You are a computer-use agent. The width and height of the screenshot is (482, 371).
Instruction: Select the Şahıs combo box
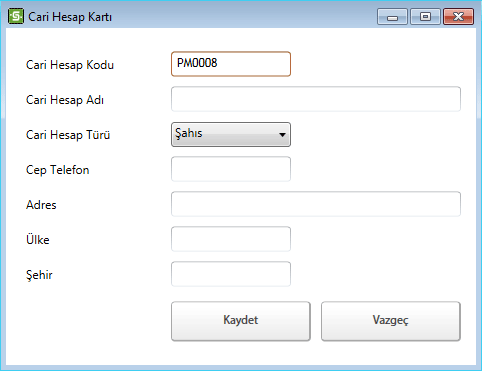[231, 134]
